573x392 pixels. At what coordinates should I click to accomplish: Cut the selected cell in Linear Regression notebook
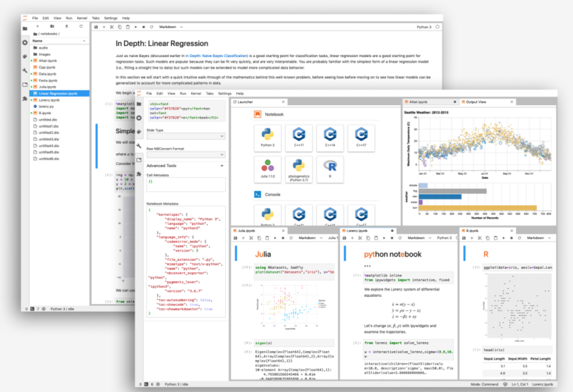tap(111, 27)
